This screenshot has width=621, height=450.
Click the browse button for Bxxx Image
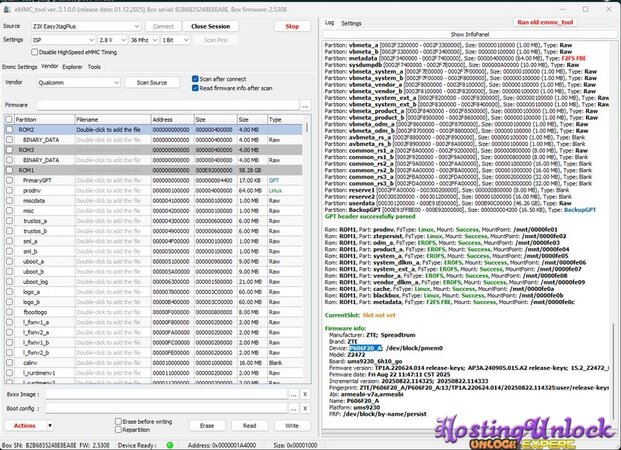pyautogui.click(x=292, y=394)
